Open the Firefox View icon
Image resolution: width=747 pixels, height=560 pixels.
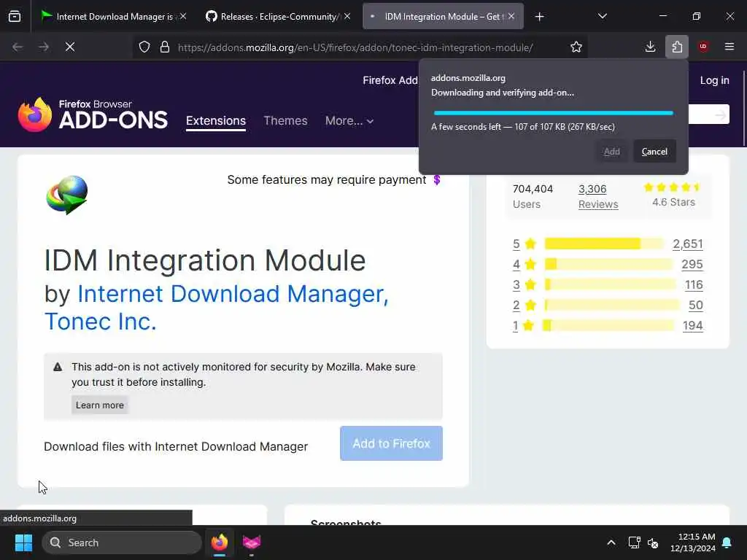coord(15,17)
